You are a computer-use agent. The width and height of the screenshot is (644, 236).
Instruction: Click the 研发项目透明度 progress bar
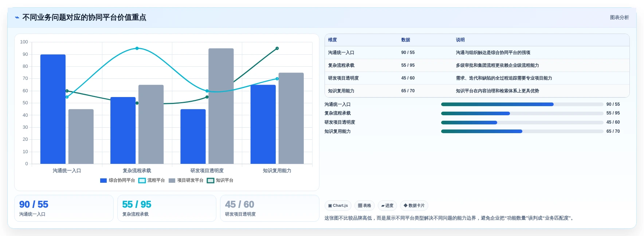522,123
